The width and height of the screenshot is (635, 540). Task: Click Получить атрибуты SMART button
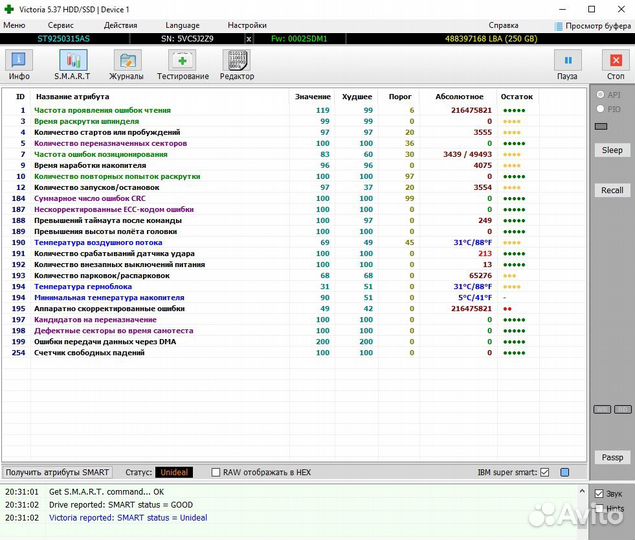(x=57, y=472)
